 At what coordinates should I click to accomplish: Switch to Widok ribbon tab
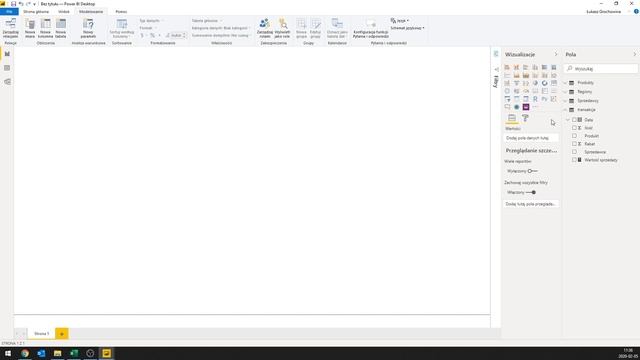[x=64, y=11]
